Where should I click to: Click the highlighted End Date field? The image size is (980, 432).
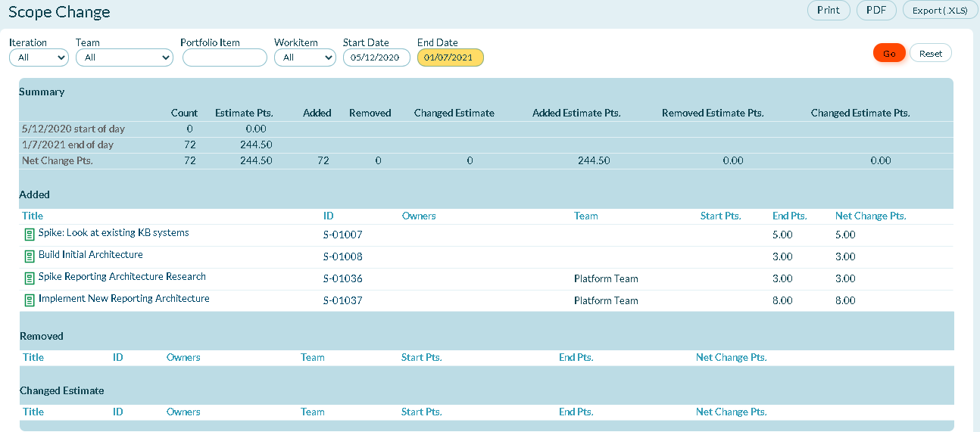[x=450, y=57]
